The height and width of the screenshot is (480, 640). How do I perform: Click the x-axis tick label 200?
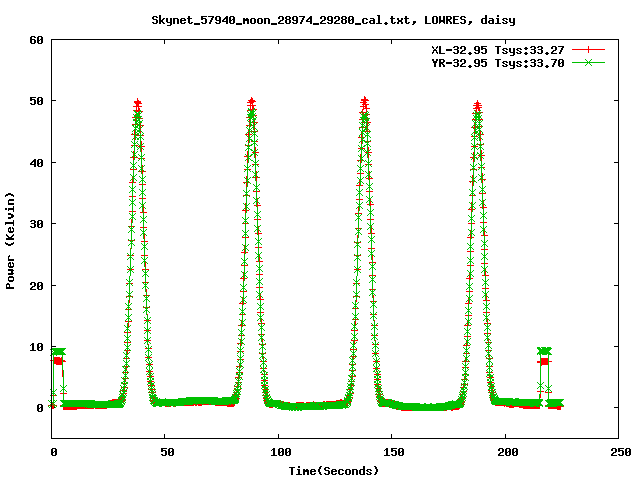507,452
